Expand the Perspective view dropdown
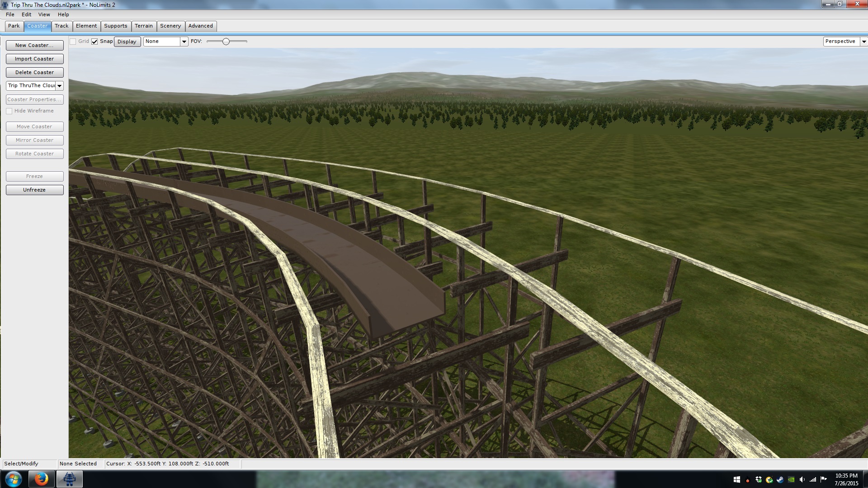 [863, 42]
